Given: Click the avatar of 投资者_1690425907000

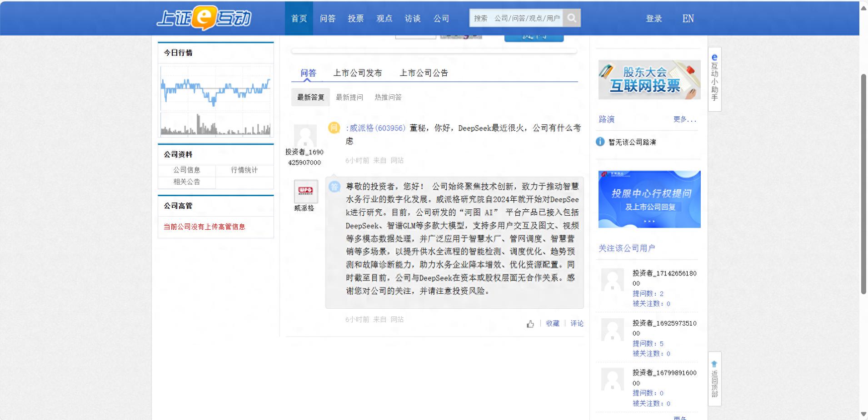Looking at the screenshot, I should 305,136.
